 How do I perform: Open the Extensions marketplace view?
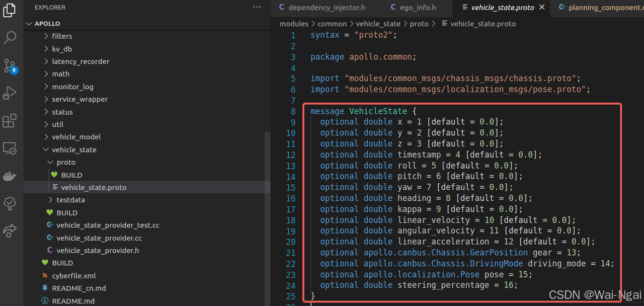coord(11,120)
